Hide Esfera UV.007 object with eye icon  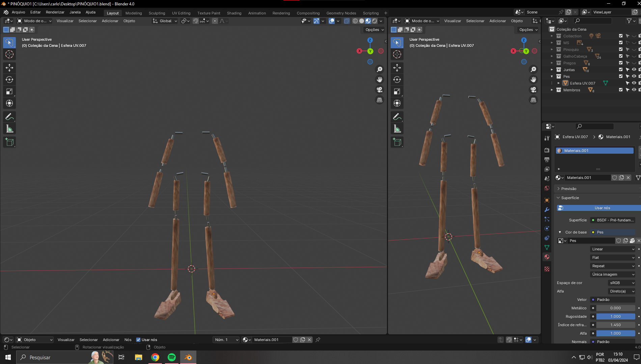(634, 83)
